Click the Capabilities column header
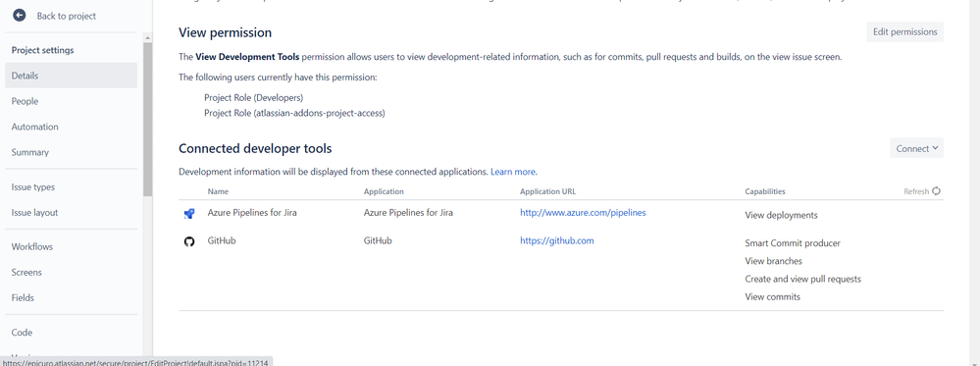Image resolution: width=980 pixels, height=366 pixels. tap(765, 191)
